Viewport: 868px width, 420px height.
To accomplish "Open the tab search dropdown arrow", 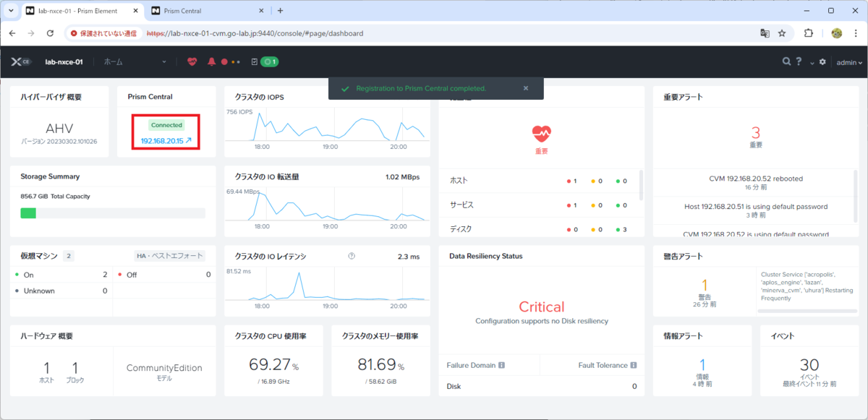I will click(x=10, y=11).
